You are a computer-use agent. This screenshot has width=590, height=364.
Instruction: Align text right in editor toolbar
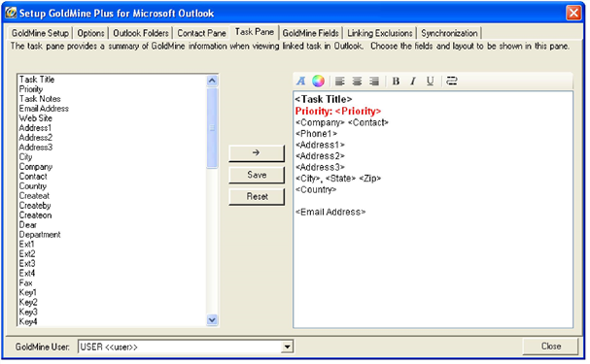click(x=374, y=81)
